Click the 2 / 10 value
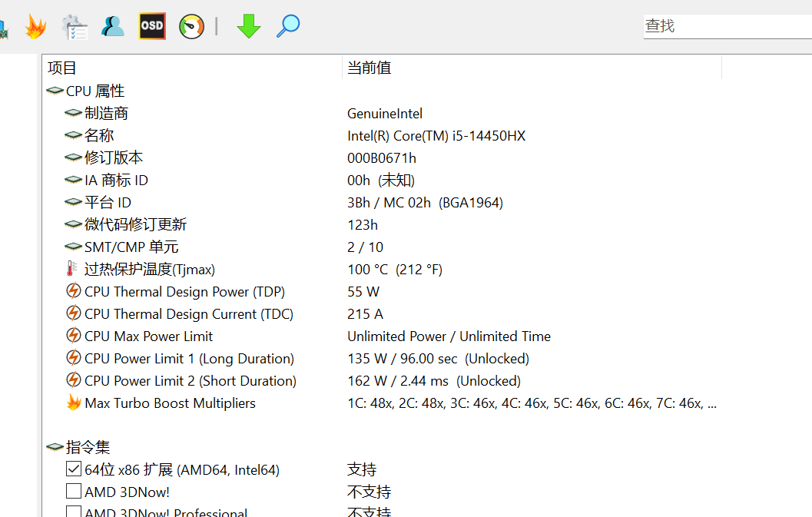 365,247
